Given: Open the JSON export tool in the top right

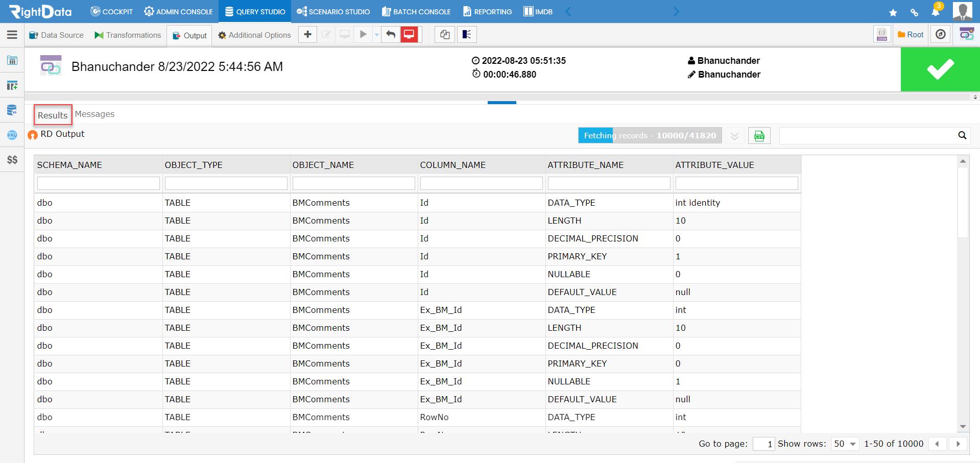Looking at the screenshot, I should coord(882,34).
